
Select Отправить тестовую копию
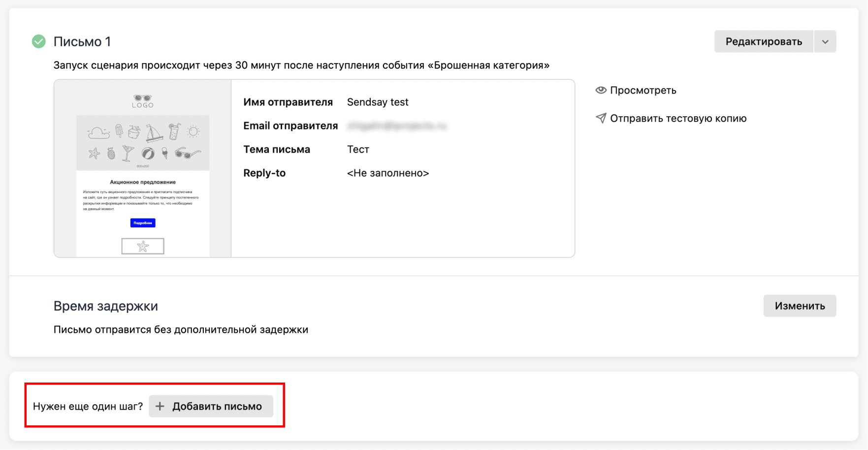coord(678,118)
